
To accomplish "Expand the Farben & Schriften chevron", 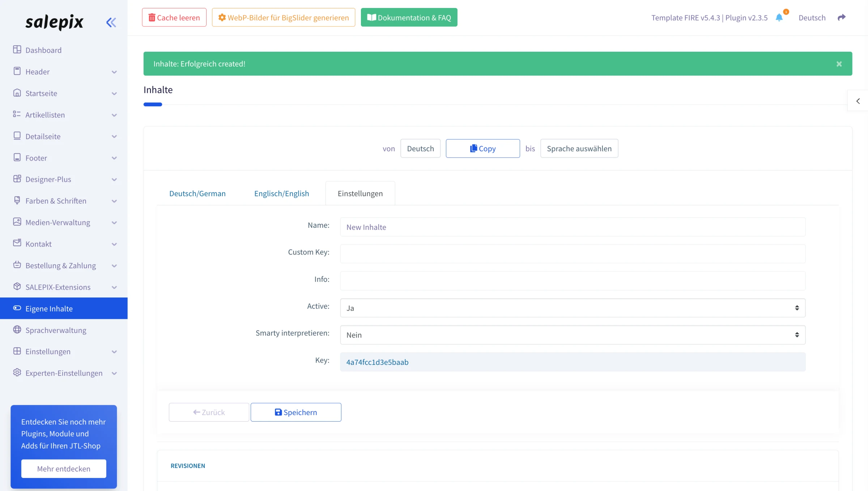I will tap(114, 201).
